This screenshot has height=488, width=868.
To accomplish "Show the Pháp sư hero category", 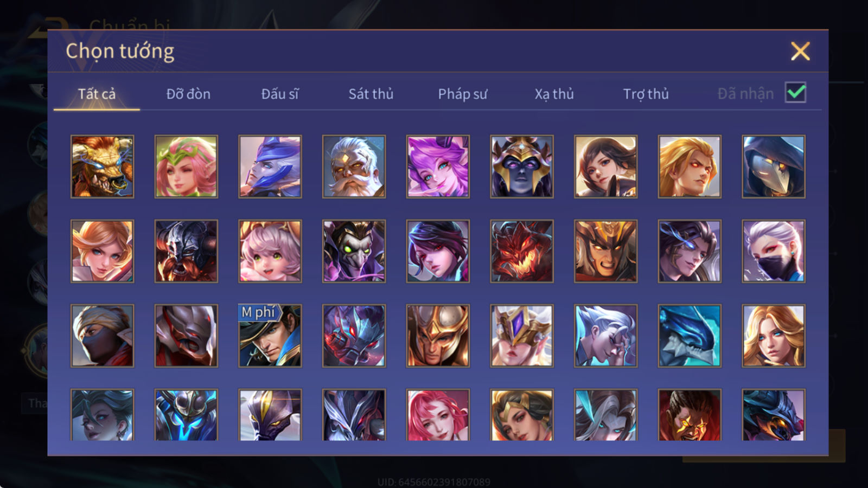I will (x=463, y=94).
